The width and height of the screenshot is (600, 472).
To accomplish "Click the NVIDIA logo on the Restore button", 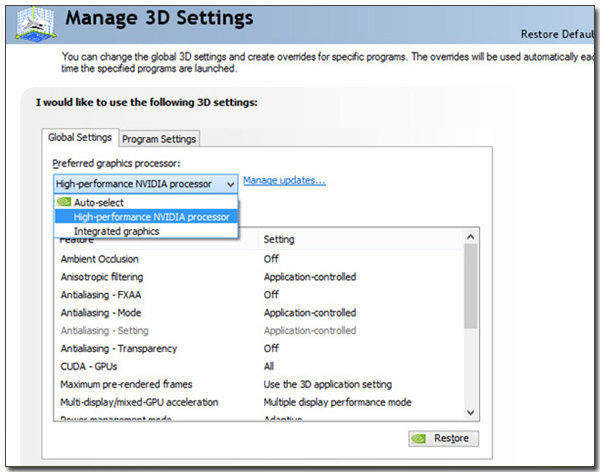I will click(423, 438).
